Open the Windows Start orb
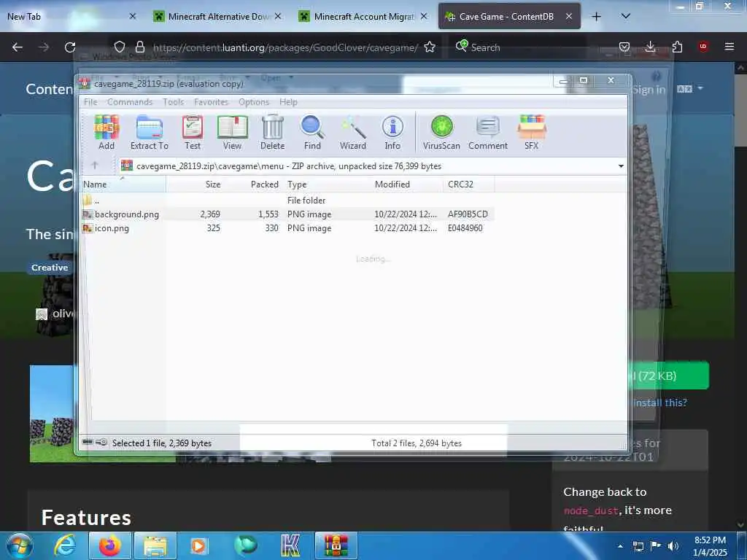Screen dimensions: 747x560 [20, 545]
